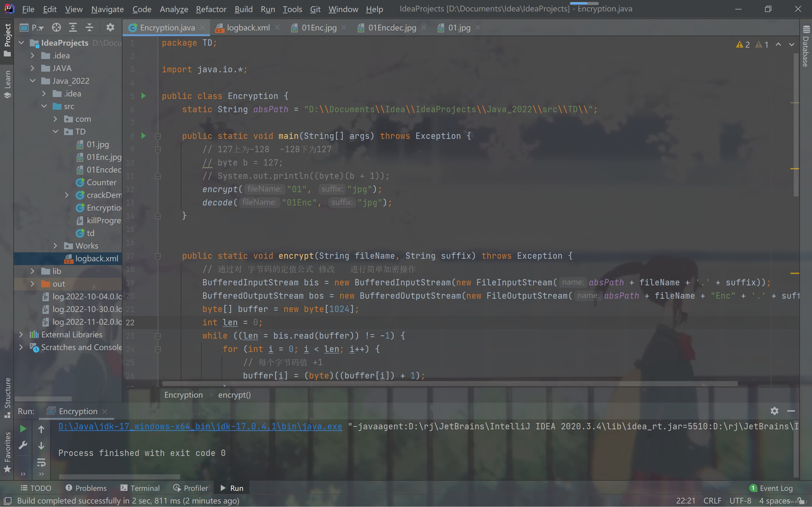Click the editor horizontal scrollbar
Screen dimensions: 812x507
[x=449, y=383]
